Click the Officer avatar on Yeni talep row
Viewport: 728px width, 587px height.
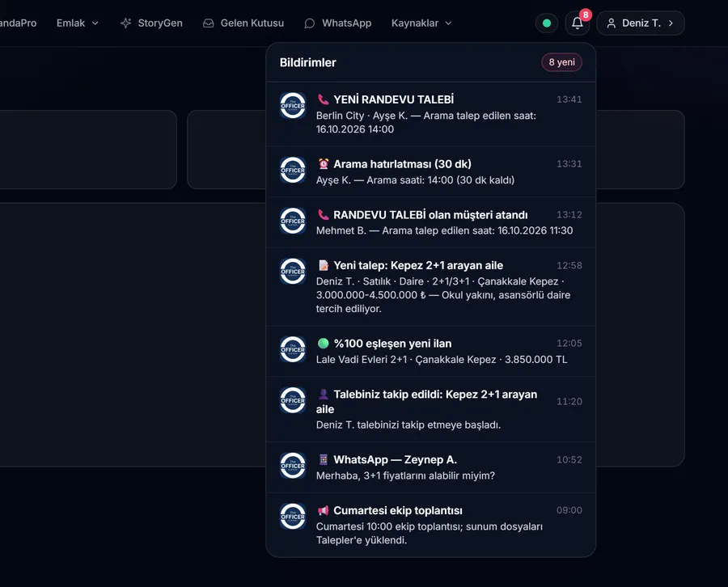coord(293,271)
